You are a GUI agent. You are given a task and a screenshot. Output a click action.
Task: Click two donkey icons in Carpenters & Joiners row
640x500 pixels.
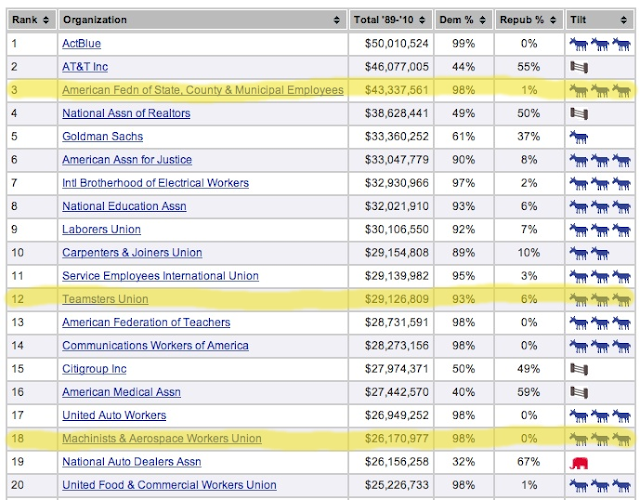point(589,253)
